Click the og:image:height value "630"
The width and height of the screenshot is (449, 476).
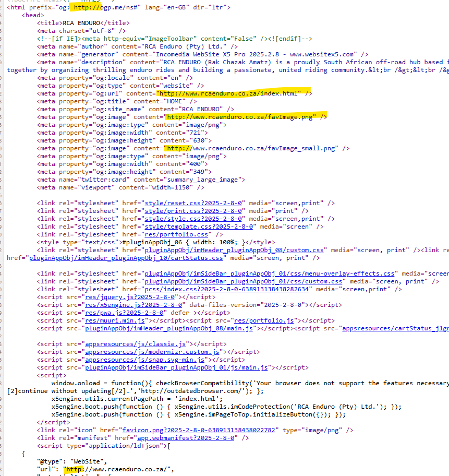coord(199,141)
